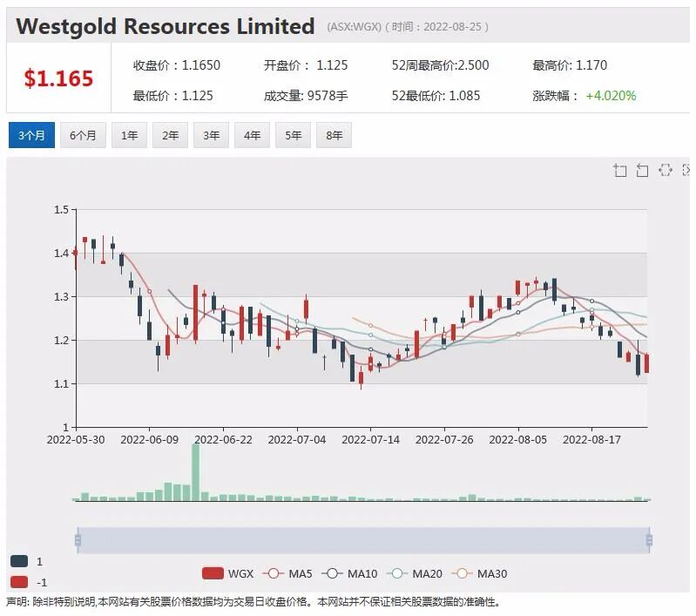Viewport: 696px width, 616px height.
Task: Click the left handle of data zoom slider
Action: coord(78,540)
